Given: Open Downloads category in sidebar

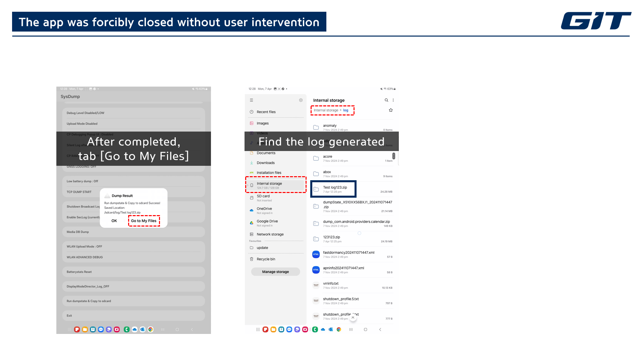Looking at the screenshot, I should pos(276,163).
